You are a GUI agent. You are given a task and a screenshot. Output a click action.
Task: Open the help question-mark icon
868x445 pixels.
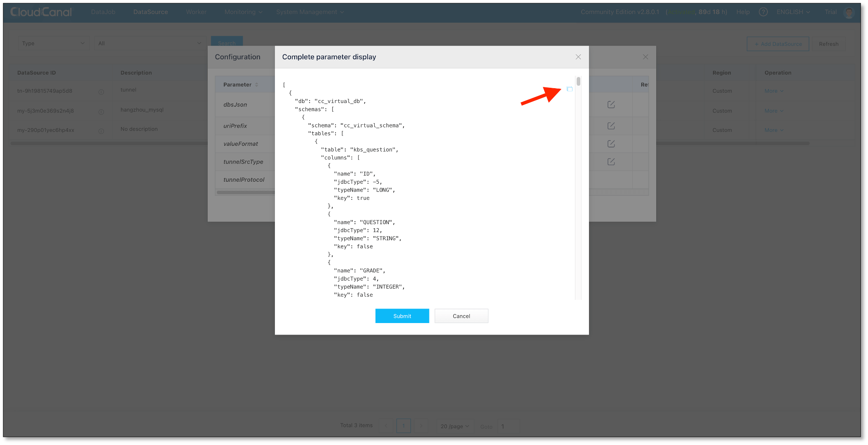[x=763, y=12]
